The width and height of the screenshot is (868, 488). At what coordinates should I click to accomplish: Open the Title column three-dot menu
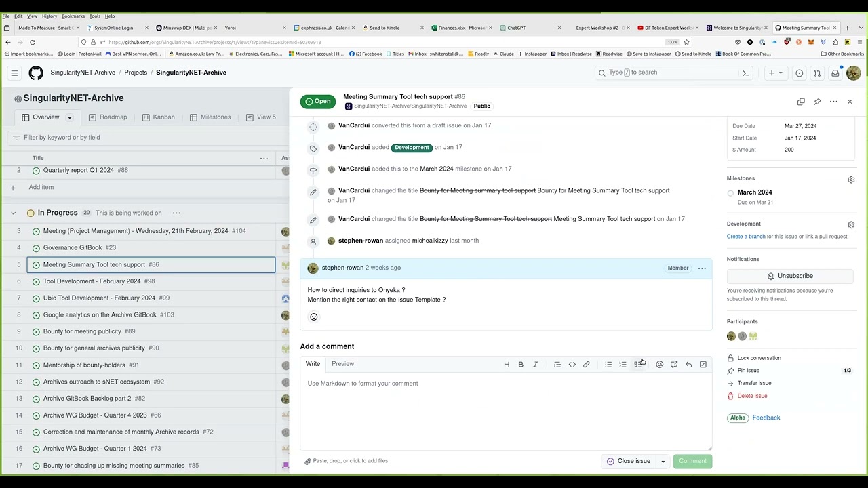[x=264, y=158]
